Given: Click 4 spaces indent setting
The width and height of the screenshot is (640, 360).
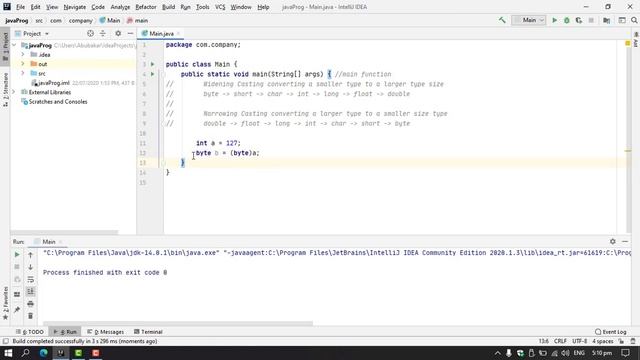Looking at the screenshot, I should (602, 341).
